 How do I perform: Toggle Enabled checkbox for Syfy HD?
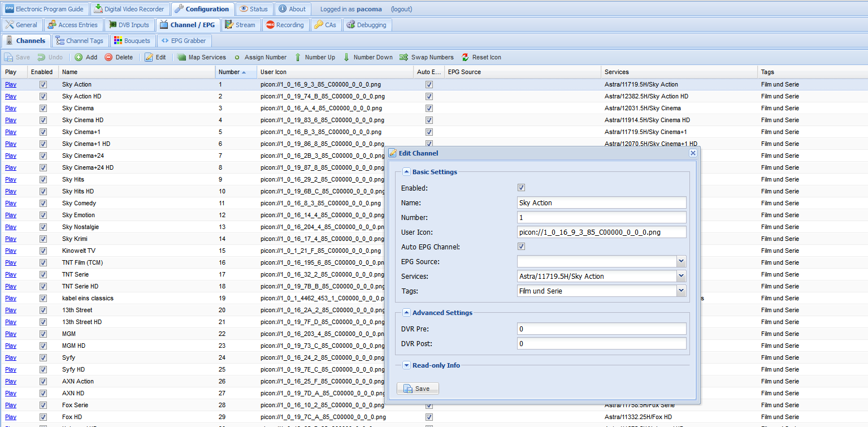(x=43, y=369)
